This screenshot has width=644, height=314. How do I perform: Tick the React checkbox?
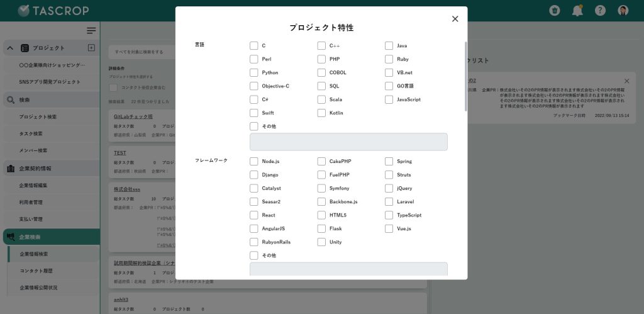click(x=254, y=215)
